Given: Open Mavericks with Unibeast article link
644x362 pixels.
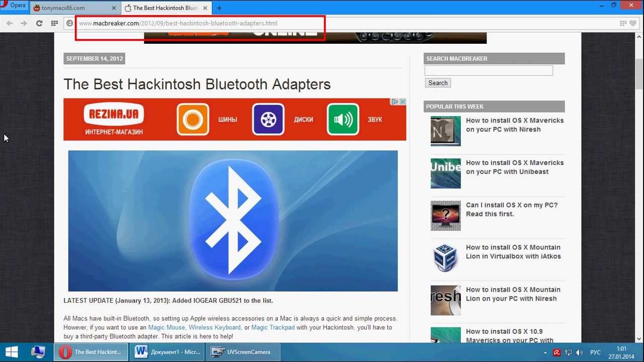Looking at the screenshot, I should tap(515, 167).
